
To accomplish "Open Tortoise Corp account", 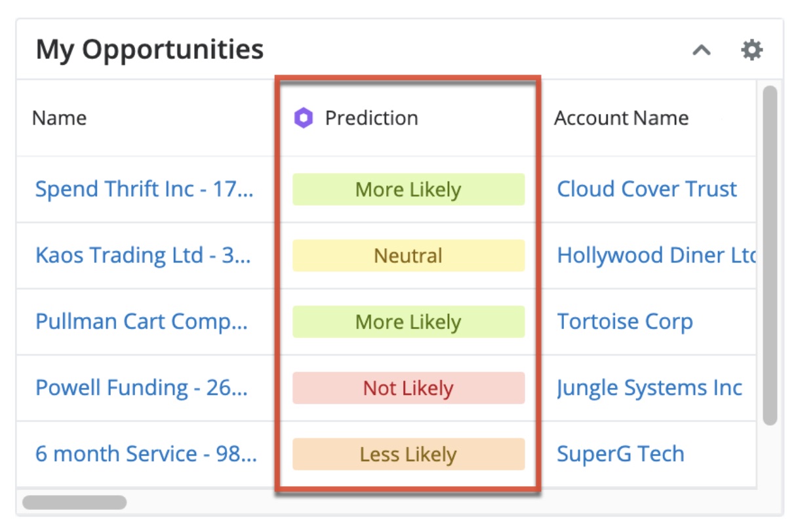I will tap(624, 322).
